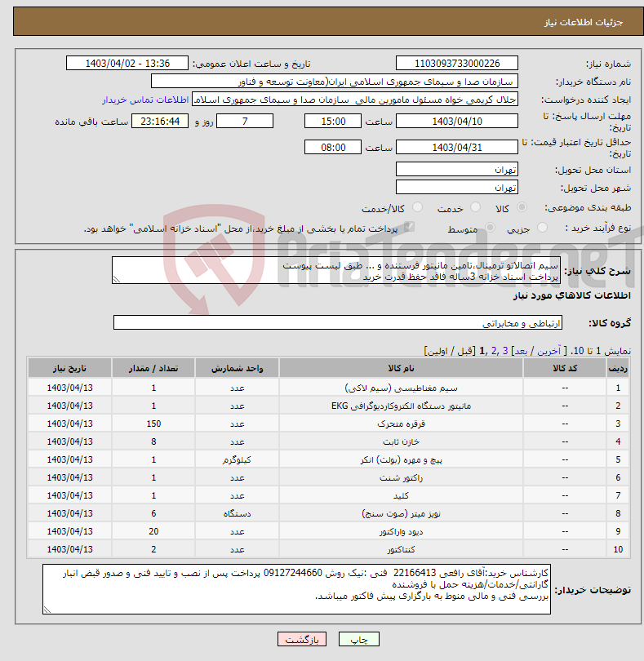The width and height of the screenshot is (644, 661).
Task: Click the توضیحات خریدار notes textarea
Action: (296, 589)
